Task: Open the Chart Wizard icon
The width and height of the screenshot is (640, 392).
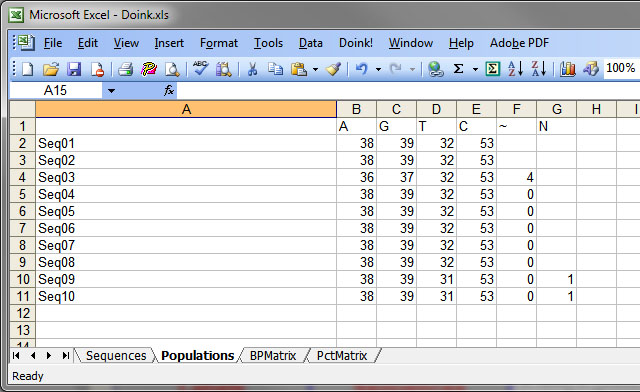Action: [567, 69]
